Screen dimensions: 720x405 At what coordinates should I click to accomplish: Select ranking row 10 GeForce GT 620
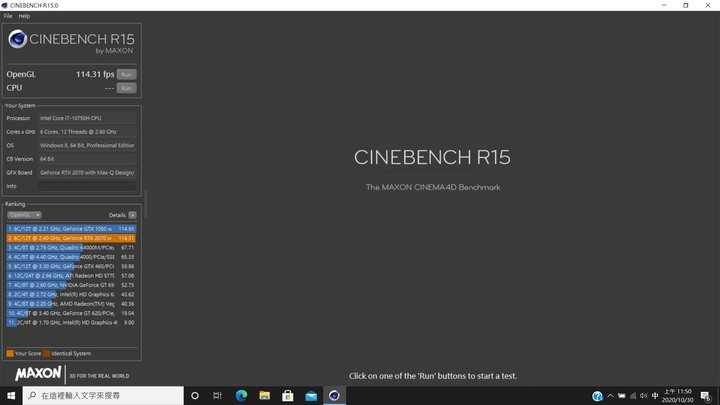point(71,313)
